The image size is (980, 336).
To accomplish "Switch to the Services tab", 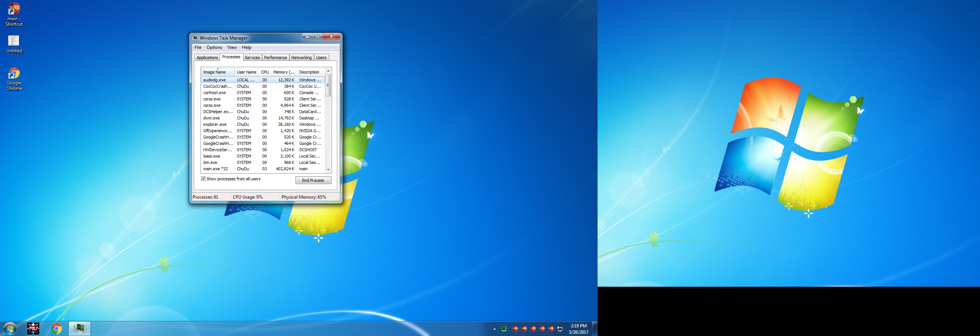I will (252, 57).
